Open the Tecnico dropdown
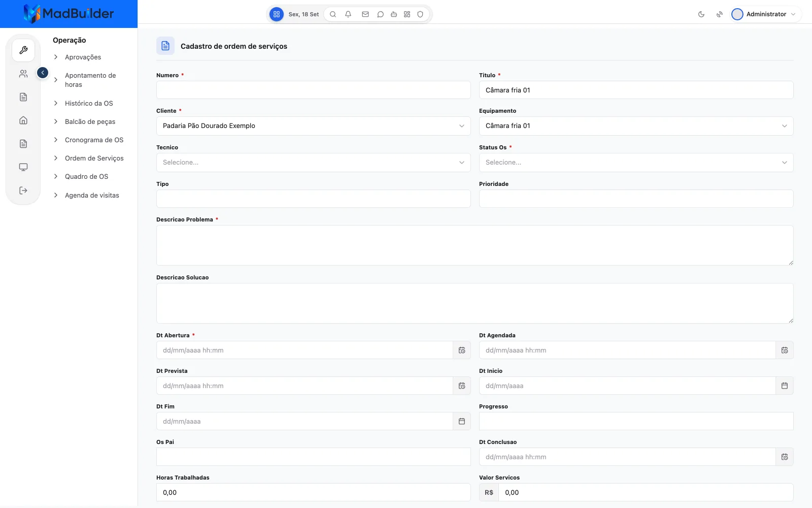This screenshot has width=812, height=508. click(314, 163)
